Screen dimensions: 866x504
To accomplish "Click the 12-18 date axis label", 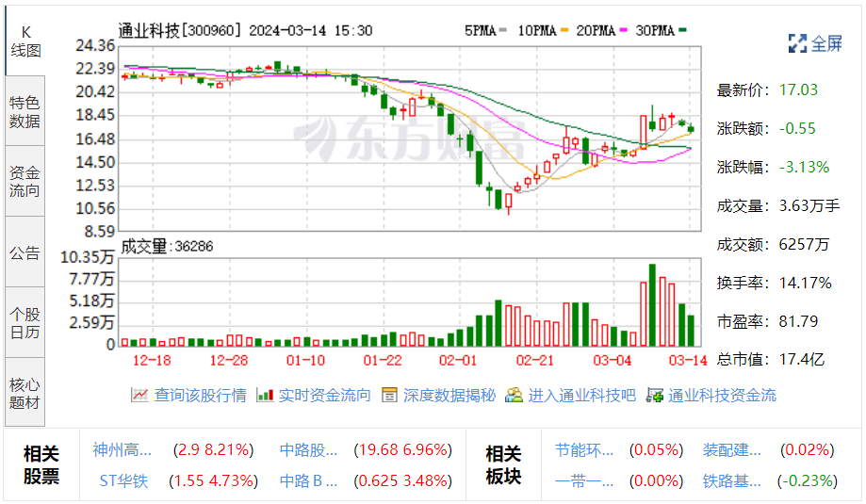I will [152, 361].
